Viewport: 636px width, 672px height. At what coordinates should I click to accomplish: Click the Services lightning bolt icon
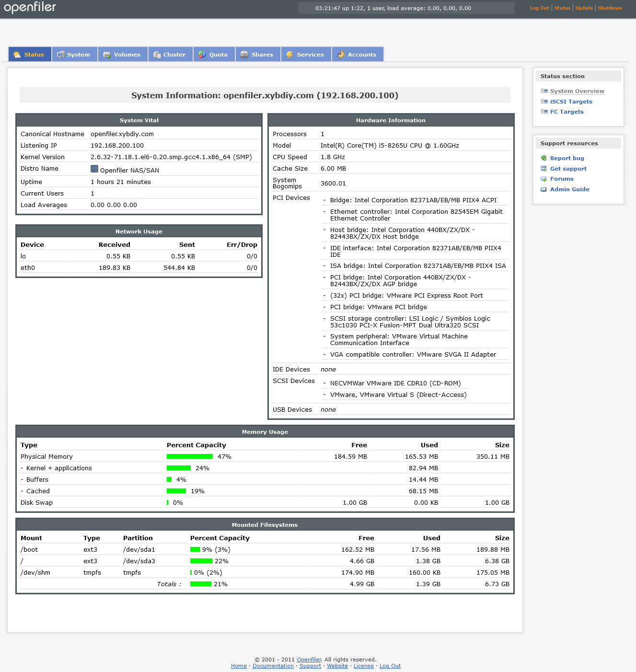(x=289, y=54)
